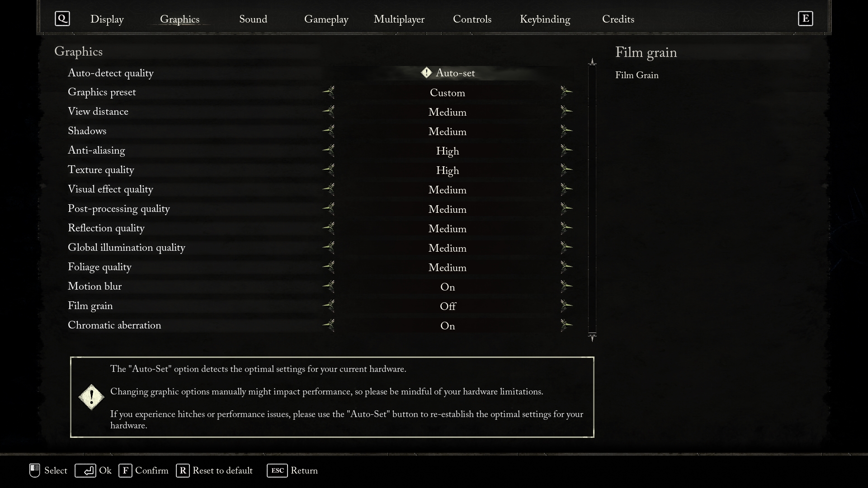
Task: Click the Q icon top-left corner
Action: [x=62, y=19]
